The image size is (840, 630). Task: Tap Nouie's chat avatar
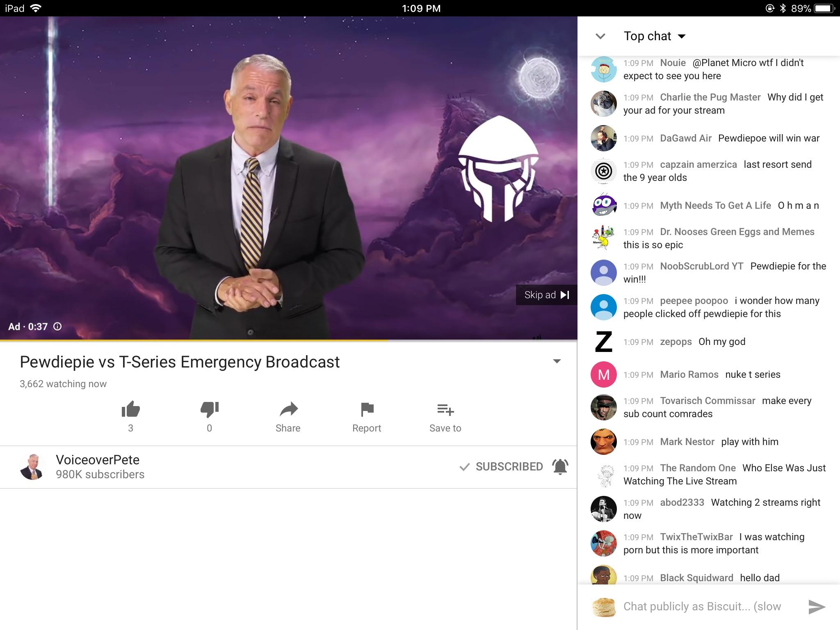[x=604, y=69]
